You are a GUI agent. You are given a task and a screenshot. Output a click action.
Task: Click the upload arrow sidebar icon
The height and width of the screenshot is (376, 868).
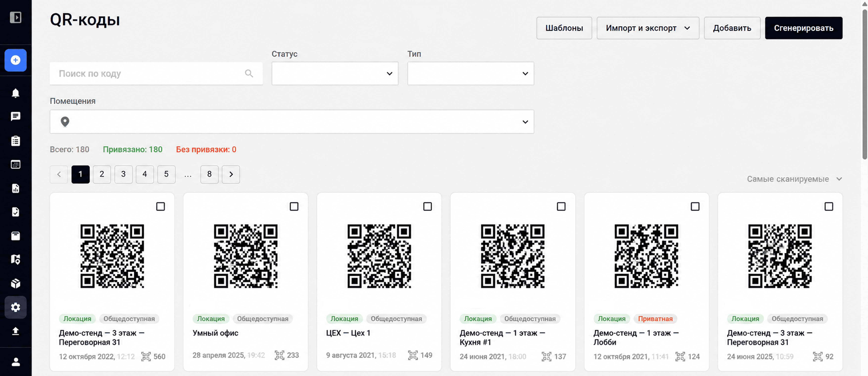16,331
